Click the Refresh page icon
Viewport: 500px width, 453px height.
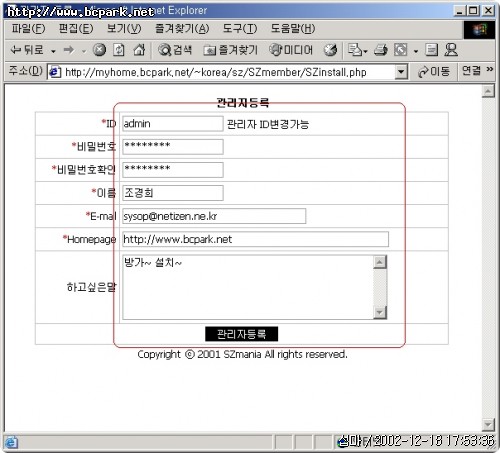(119, 50)
